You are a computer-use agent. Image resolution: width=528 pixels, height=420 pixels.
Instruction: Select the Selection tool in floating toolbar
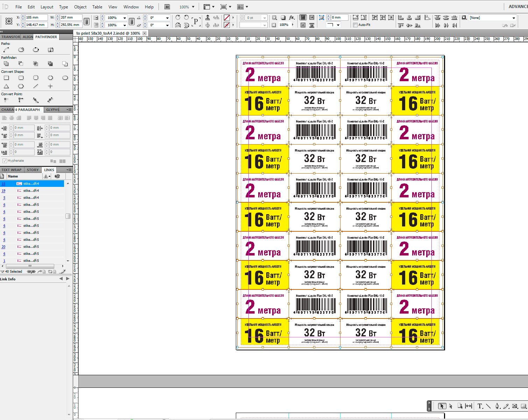(x=442, y=406)
